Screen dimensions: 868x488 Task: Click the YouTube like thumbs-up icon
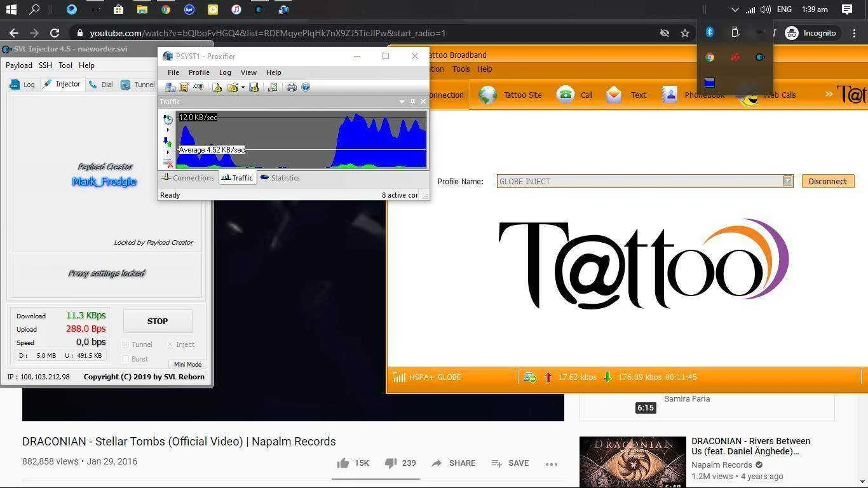click(x=343, y=463)
